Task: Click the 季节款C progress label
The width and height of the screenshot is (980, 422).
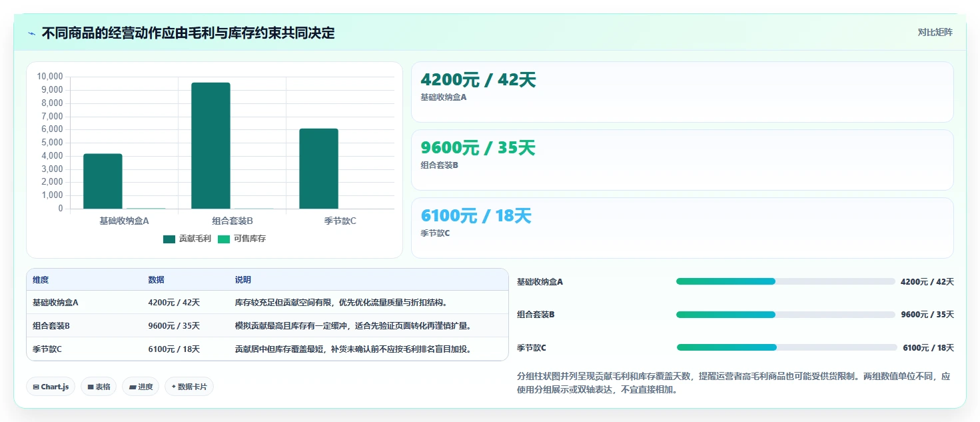Action: coord(532,348)
